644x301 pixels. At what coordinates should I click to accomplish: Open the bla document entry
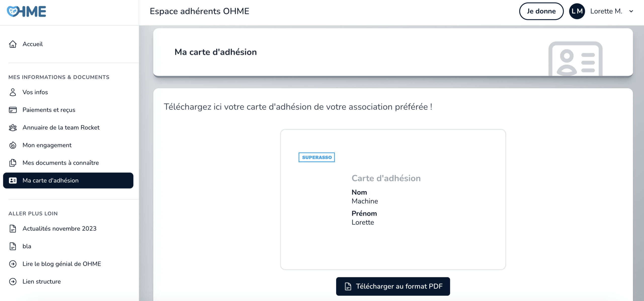(x=27, y=246)
